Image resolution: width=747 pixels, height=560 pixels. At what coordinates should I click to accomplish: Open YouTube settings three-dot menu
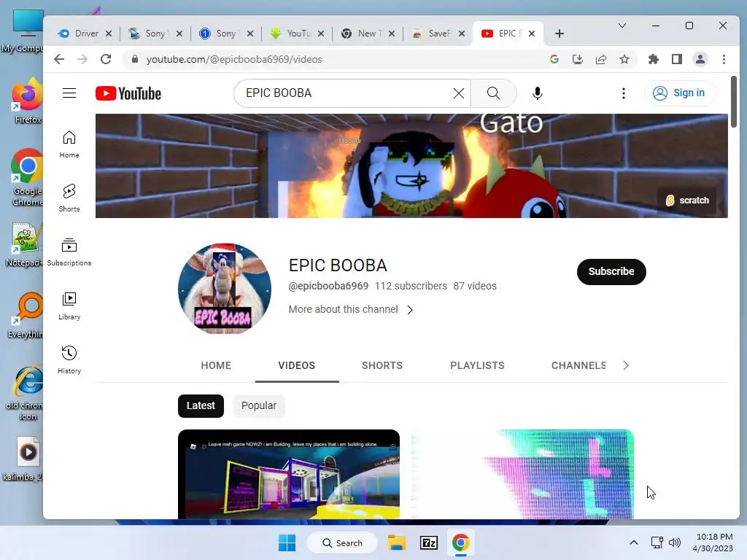[623, 93]
